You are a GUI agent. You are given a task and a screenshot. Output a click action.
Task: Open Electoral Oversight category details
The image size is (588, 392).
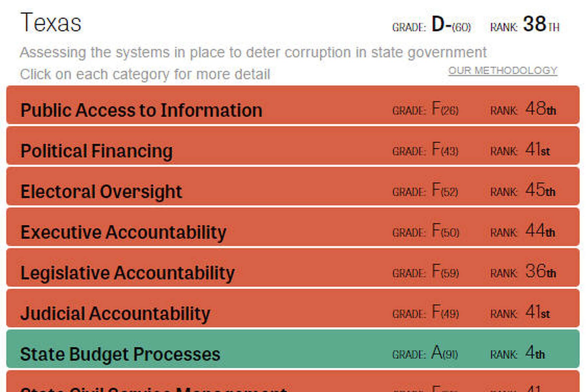(101, 191)
